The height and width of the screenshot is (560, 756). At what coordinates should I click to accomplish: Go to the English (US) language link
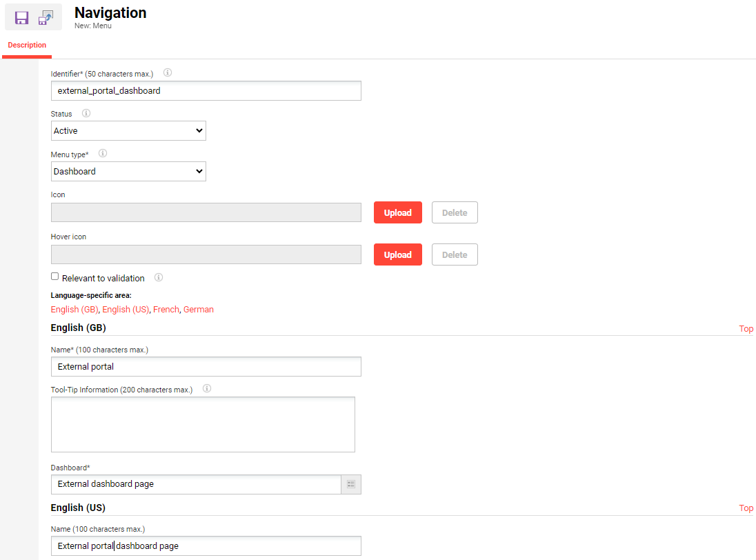[x=126, y=310]
